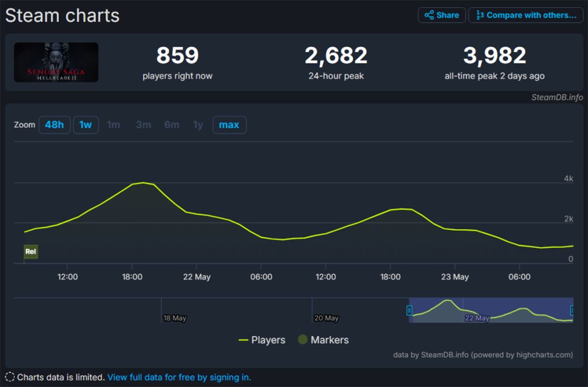Toggle the Markers series in legend

click(323, 340)
